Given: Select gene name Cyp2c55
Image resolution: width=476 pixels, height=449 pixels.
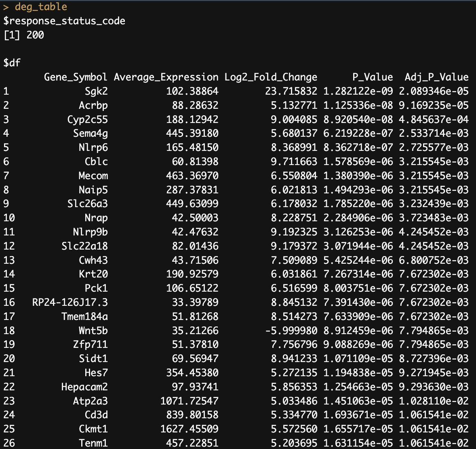Looking at the screenshot, I should click(87, 119).
